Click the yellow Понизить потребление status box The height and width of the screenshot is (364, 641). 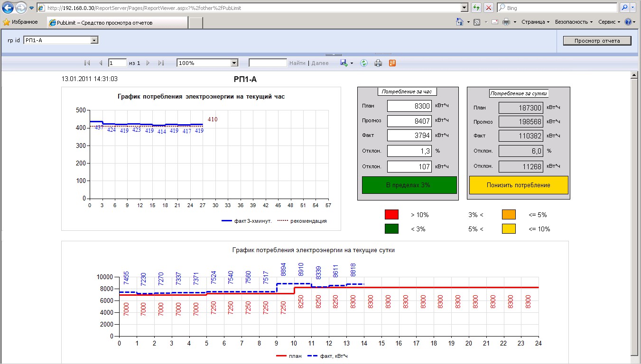518,185
